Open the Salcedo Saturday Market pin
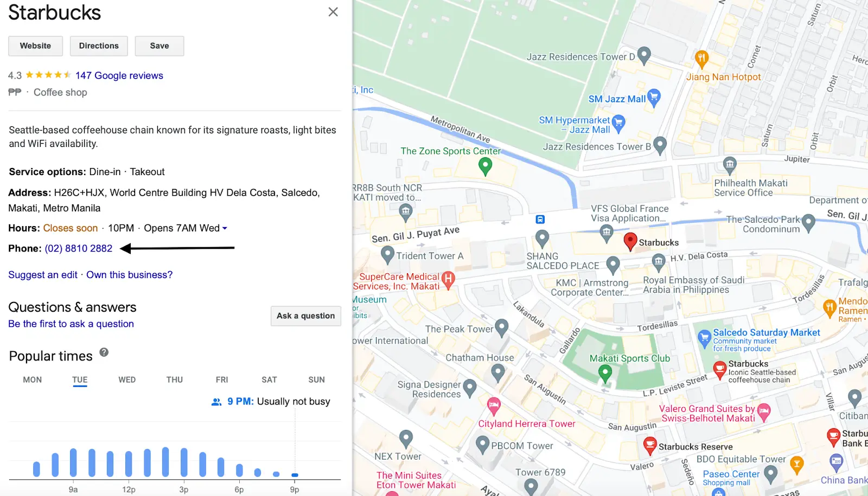 click(704, 338)
